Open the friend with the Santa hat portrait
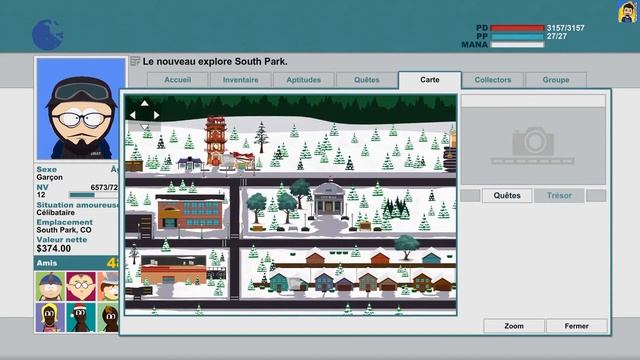The height and width of the screenshot is (360, 640). click(81, 317)
